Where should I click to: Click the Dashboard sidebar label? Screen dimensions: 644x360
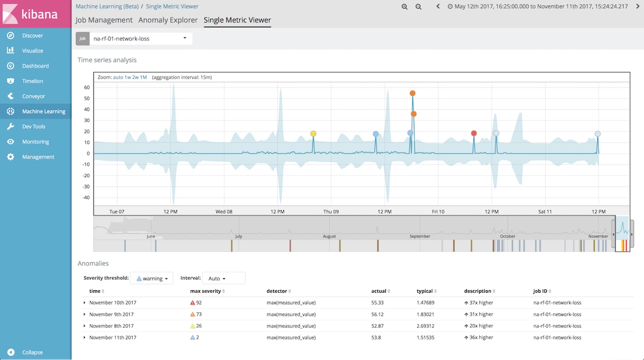coord(35,66)
